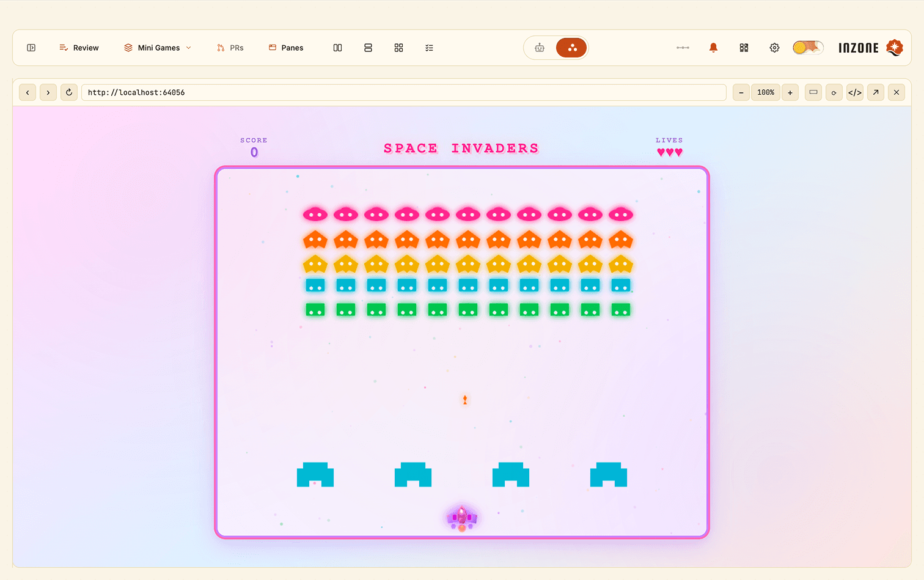Go forward in the preview browser
924x580 pixels.
pos(48,92)
